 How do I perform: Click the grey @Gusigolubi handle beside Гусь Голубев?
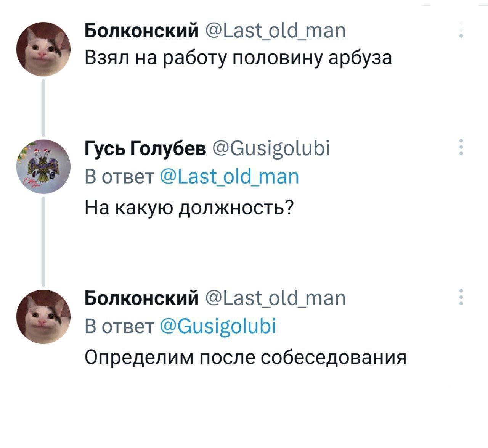(271, 147)
